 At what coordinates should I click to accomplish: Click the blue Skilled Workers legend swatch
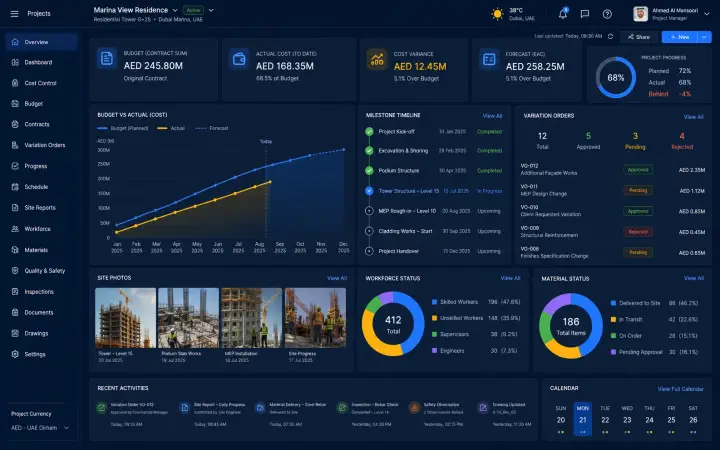pyautogui.click(x=434, y=302)
